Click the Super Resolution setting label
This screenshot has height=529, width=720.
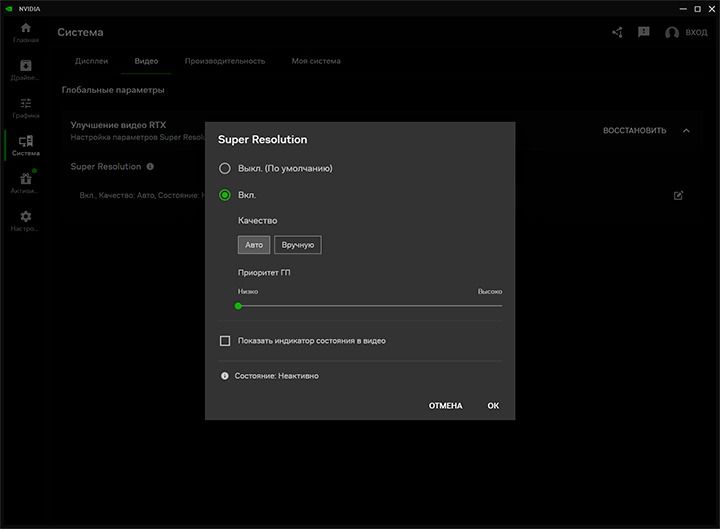106,167
